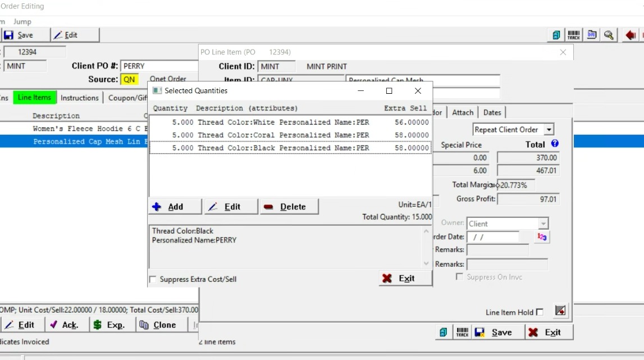Click the bottom Edit line item button
This screenshot has height=360, width=644.
point(22,325)
